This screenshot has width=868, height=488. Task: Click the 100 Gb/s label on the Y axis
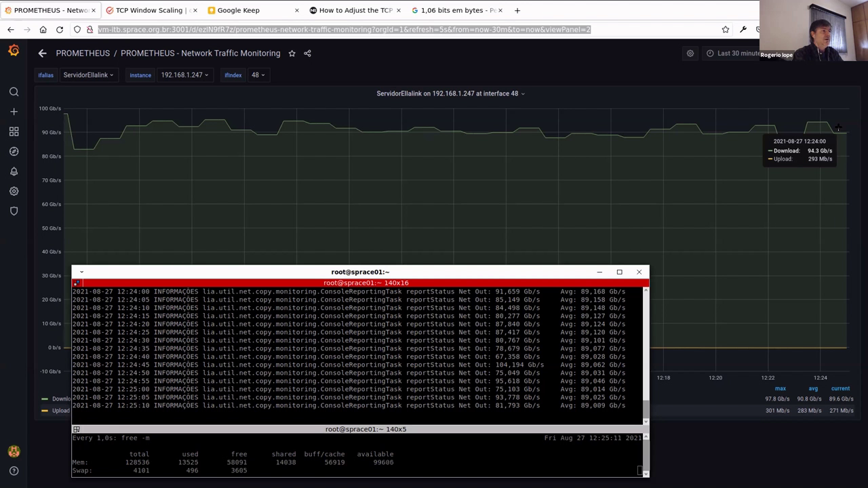50,108
